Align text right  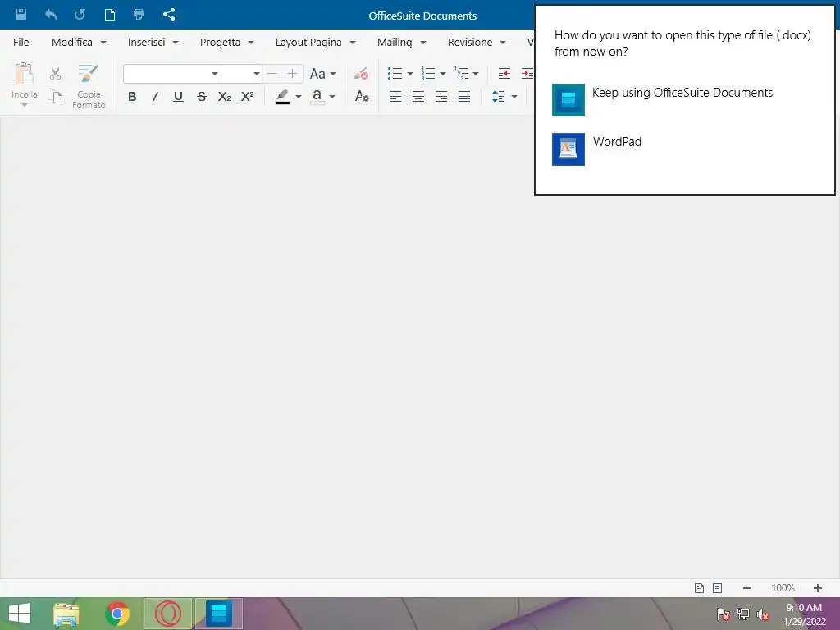click(441, 97)
